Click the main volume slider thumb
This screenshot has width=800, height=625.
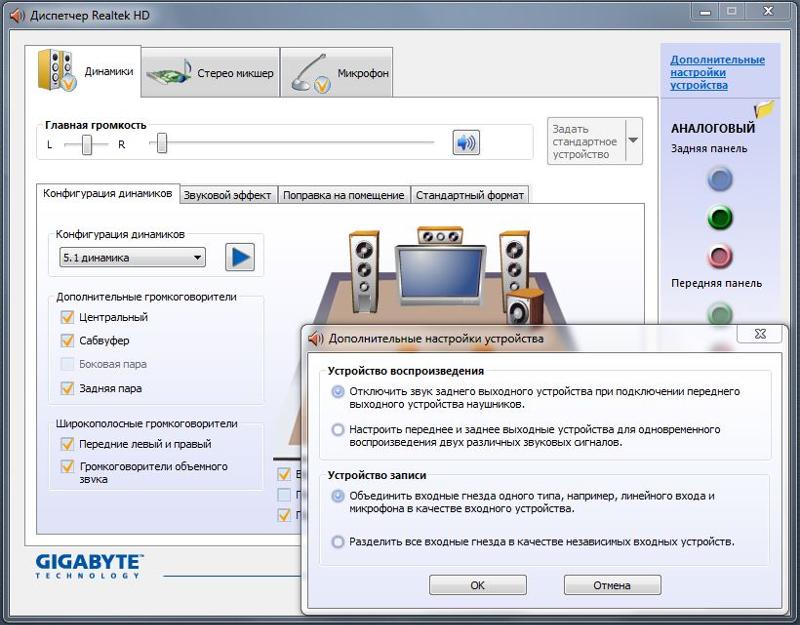[162, 143]
